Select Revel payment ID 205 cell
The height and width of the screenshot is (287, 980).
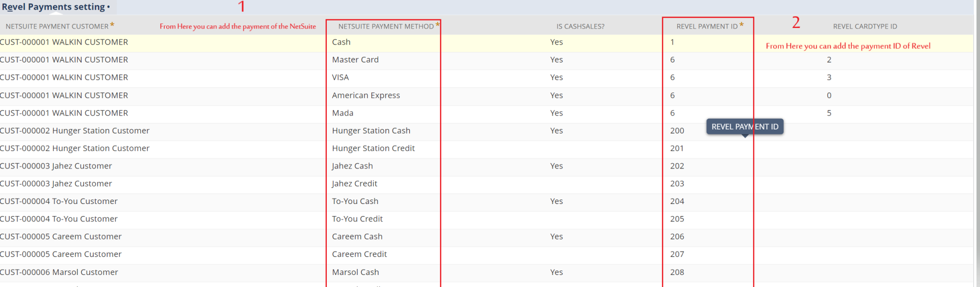coord(677,219)
